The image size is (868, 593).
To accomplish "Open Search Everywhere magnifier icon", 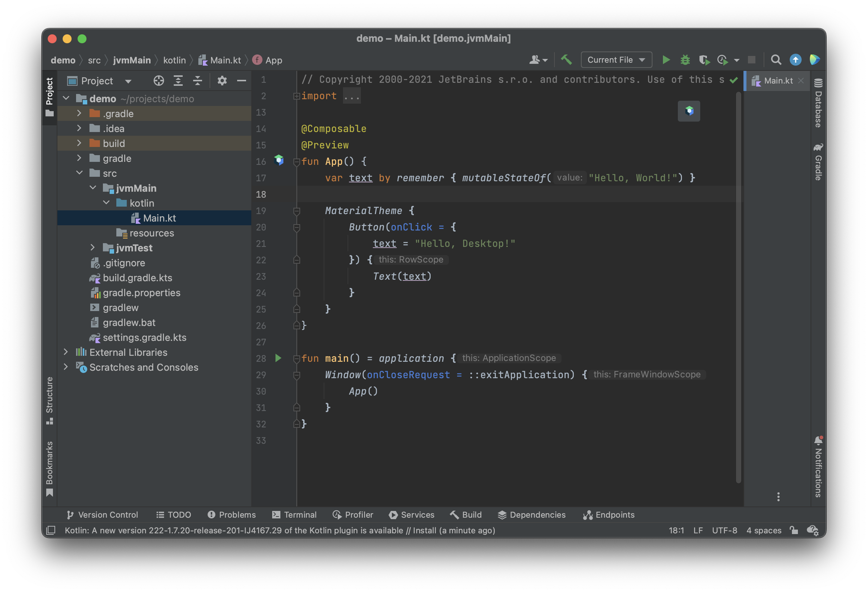I will (776, 60).
